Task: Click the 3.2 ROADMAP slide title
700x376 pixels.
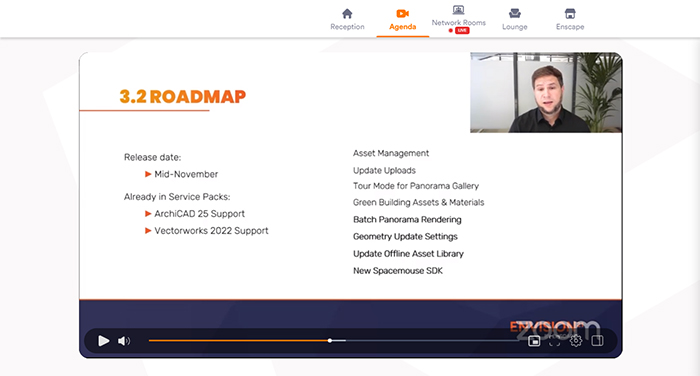Action: coord(183,96)
